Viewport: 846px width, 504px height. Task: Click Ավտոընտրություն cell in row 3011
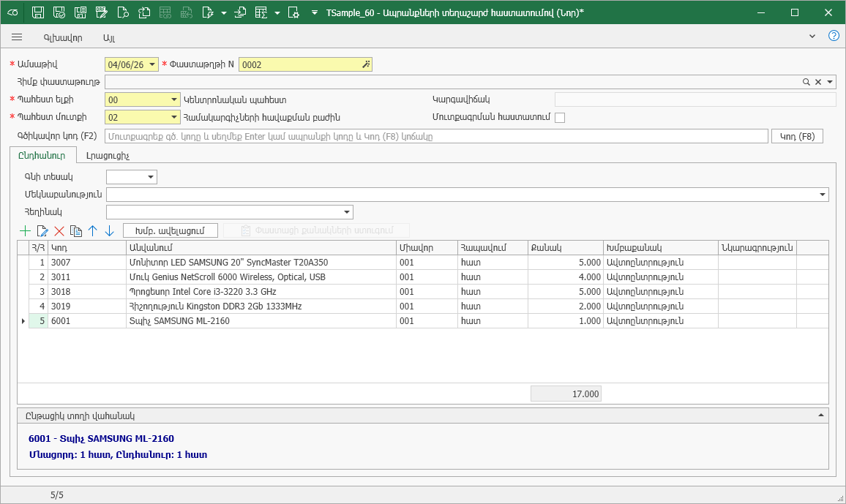click(x=660, y=277)
